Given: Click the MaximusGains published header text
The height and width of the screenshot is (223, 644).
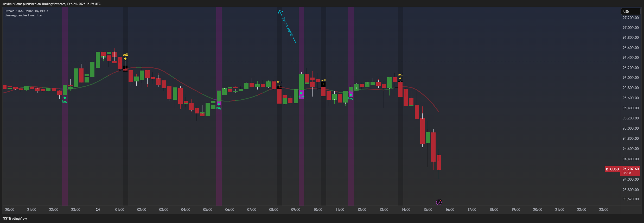Looking at the screenshot, I should click(x=51, y=4).
